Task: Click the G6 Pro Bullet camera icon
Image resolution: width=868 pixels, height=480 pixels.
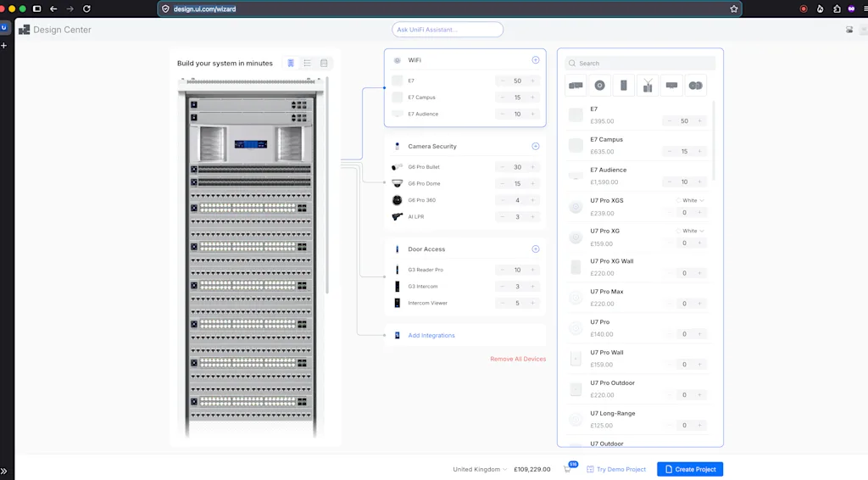Action: [397, 167]
